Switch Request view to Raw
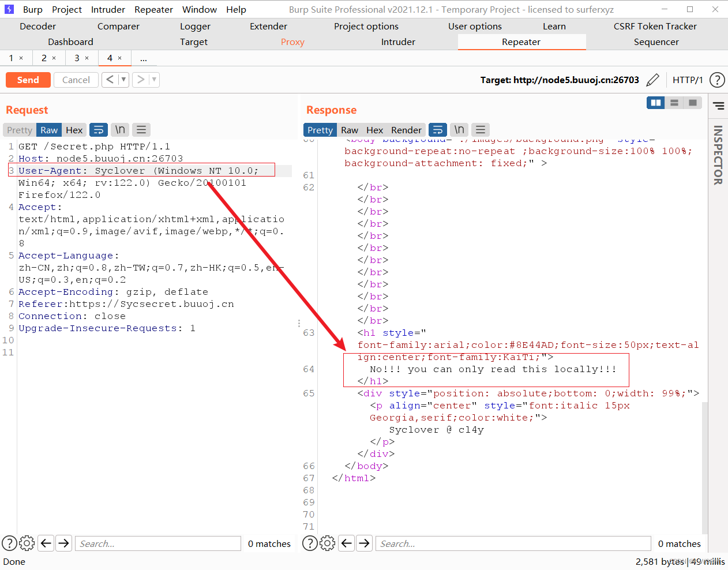 pyautogui.click(x=49, y=130)
